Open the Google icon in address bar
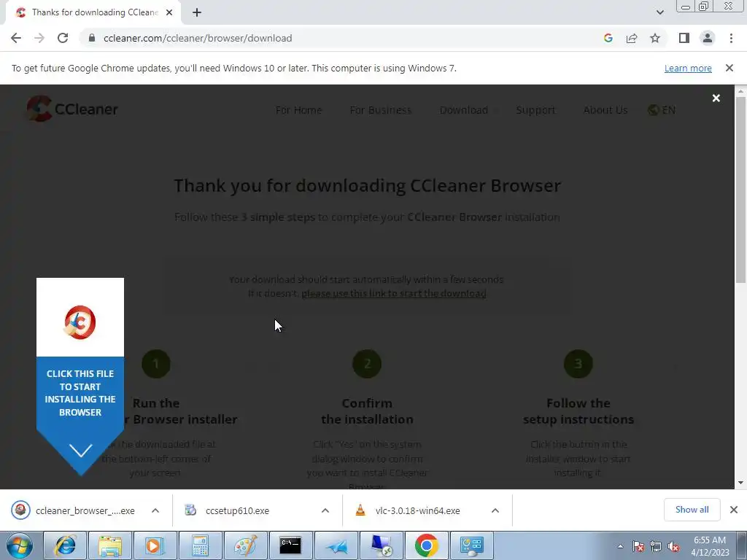The image size is (747, 560). (608, 38)
